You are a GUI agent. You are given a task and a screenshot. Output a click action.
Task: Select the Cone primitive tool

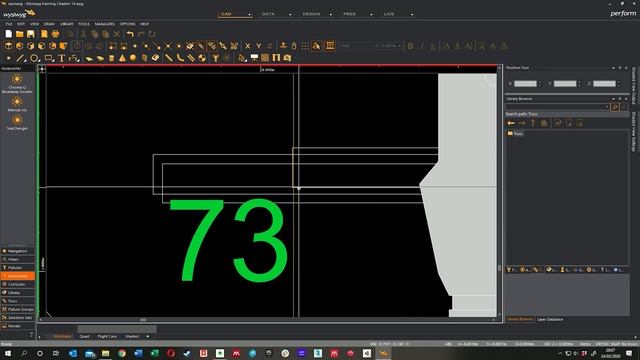click(x=122, y=58)
